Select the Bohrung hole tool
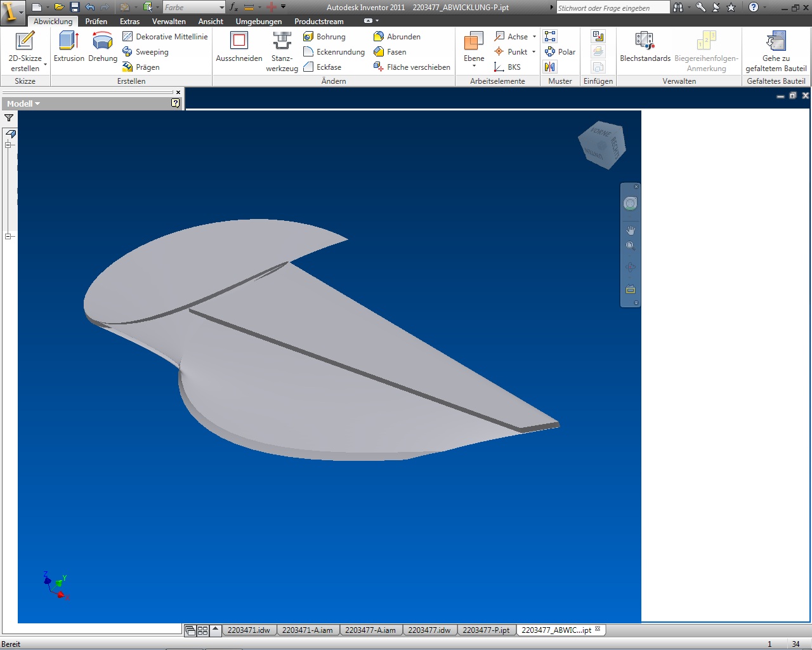 pos(324,37)
